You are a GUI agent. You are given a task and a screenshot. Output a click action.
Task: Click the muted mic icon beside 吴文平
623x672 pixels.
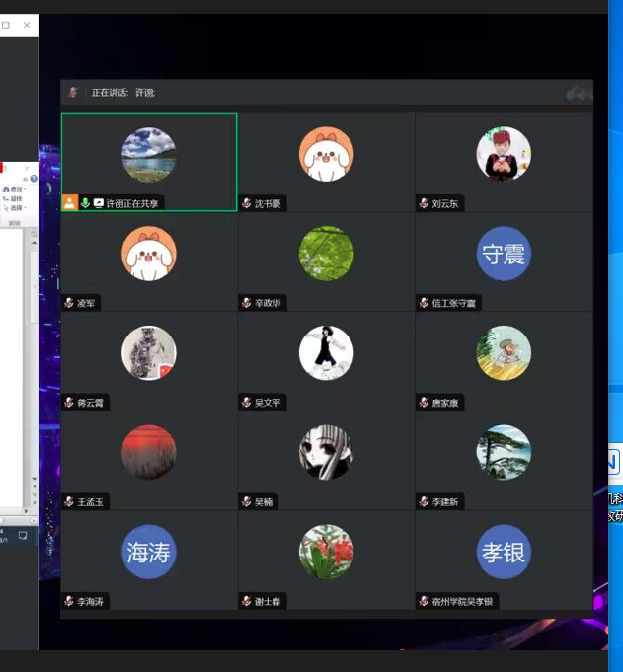pos(247,403)
